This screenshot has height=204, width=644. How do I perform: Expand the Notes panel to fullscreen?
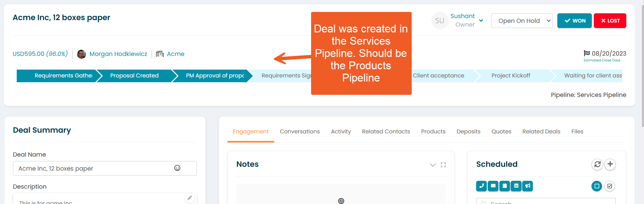click(x=443, y=165)
